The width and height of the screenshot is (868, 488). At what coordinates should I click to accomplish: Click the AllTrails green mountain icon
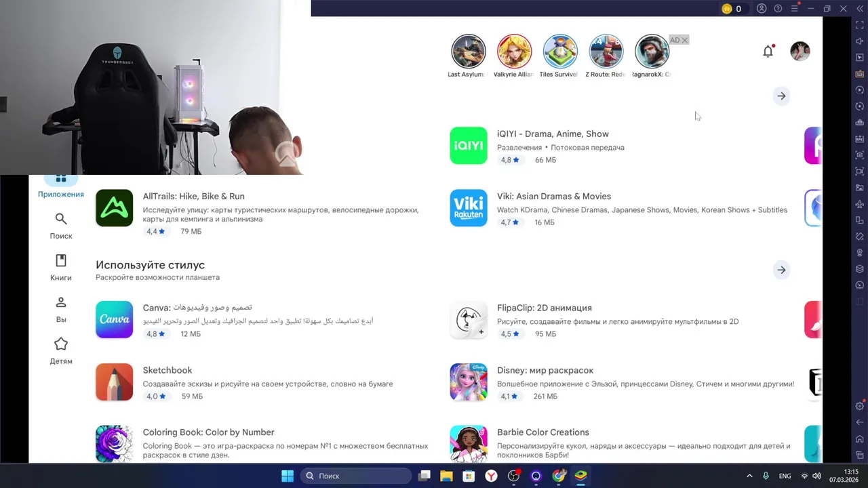point(114,208)
